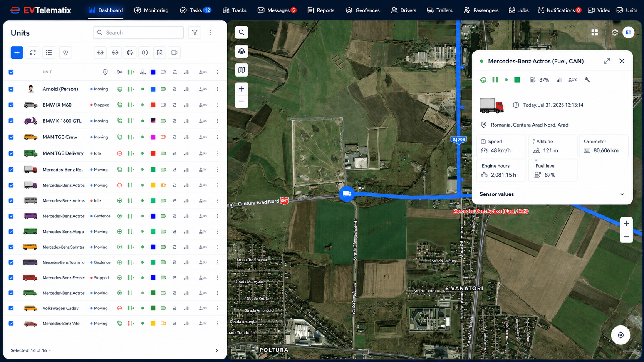Open the Reports tab
This screenshot has width=644, height=362.
(321, 10)
